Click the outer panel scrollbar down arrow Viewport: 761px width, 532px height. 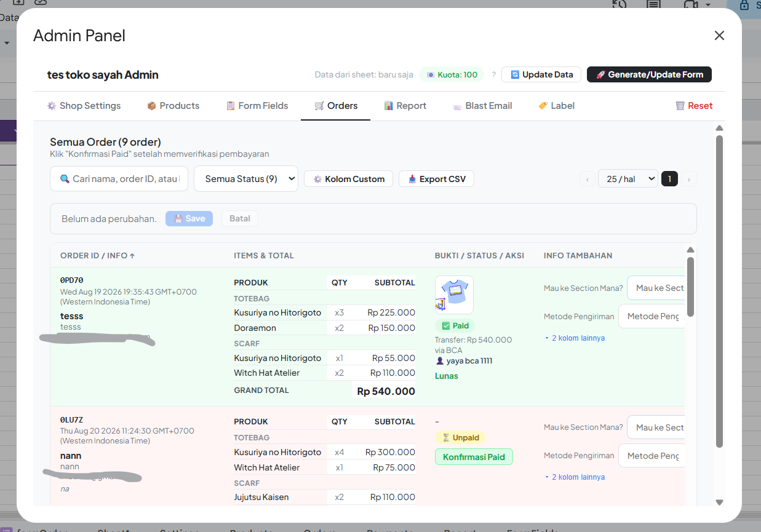719,502
